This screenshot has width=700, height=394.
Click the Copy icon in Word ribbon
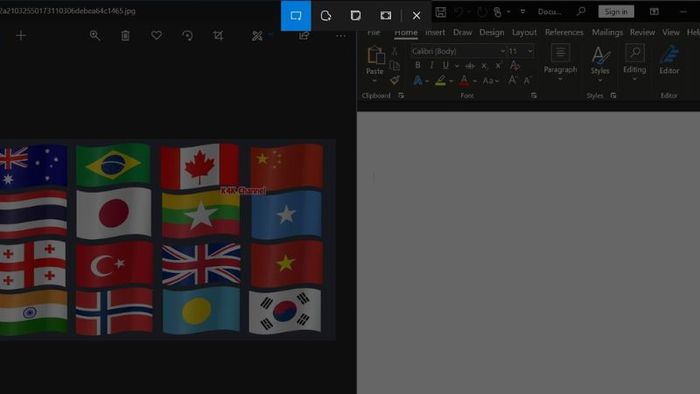point(395,66)
